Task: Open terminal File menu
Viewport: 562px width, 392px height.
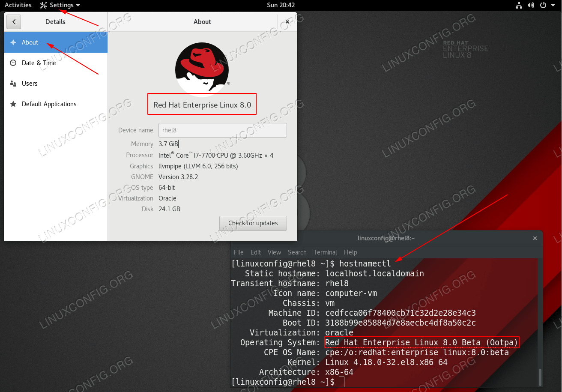Action: click(239, 252)
